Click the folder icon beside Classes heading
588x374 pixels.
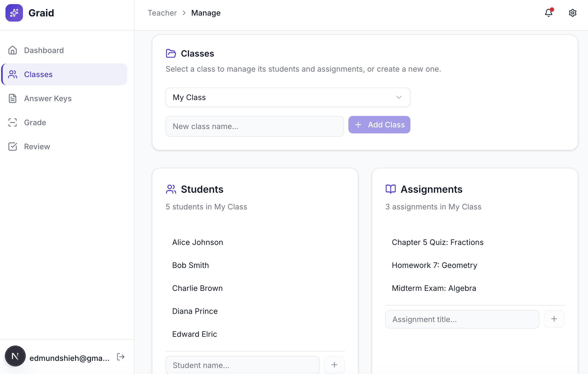(171, 53)
